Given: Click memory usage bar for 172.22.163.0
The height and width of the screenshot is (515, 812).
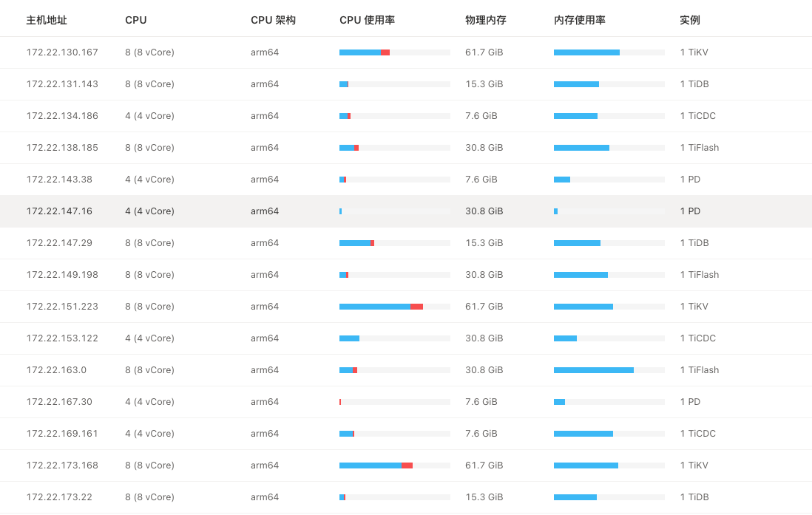Looking at the screenshot, I should [609, 370].
